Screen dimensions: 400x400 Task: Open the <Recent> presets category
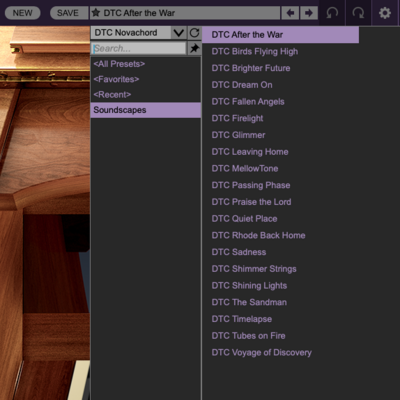146,95
